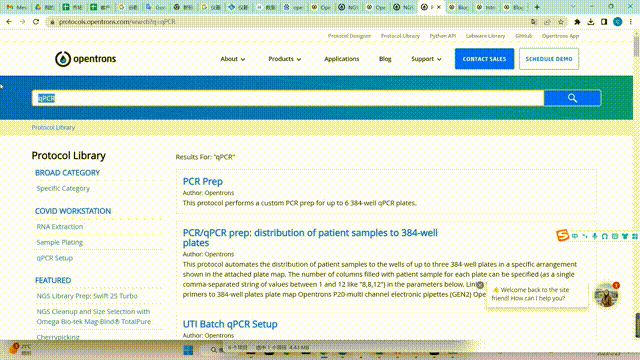Viewport: 640px width, 360px height.
Task: Open the Chrome three-dot menu
Action: (631, 22)
